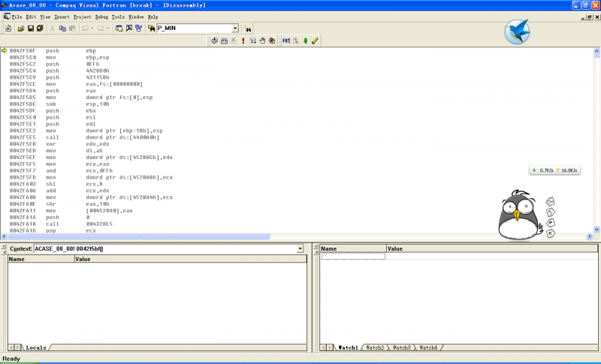Expand the Context dropdown in Locals pane
The image size is (601, 364).
300,248
